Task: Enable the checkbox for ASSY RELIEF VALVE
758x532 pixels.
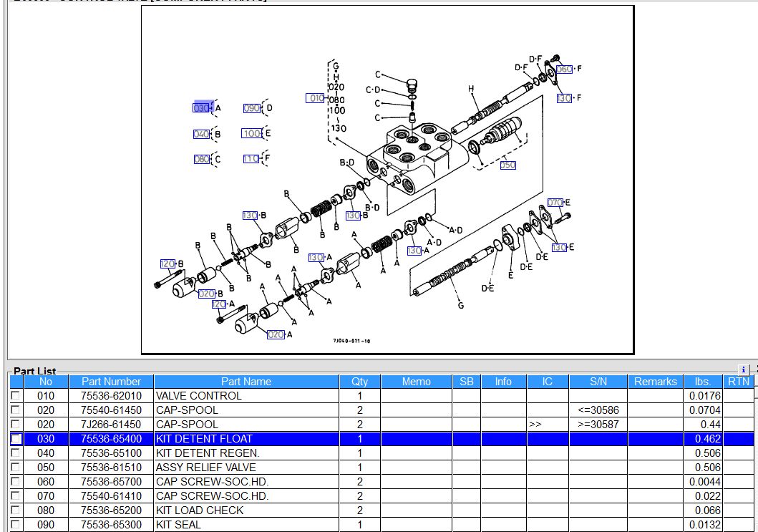Action: pos(16,468)
